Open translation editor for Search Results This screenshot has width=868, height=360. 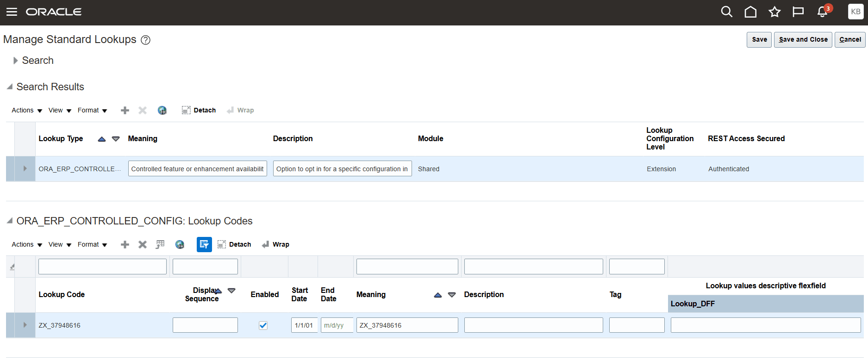[x=162, y=110]
